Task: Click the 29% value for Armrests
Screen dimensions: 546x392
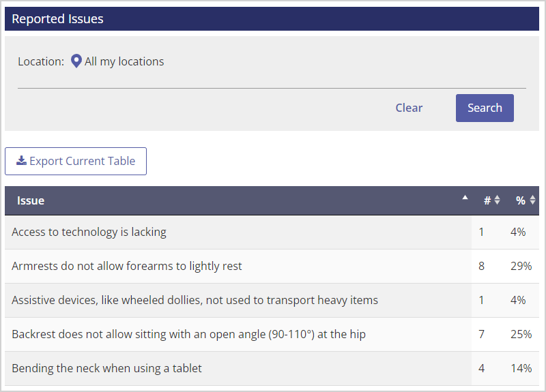Action: click(521, 266)
